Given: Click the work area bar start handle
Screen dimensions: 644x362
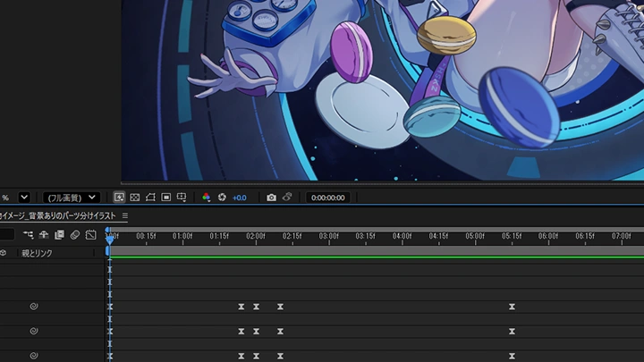Looking at the screenshot, I should [x=107, y=251].
